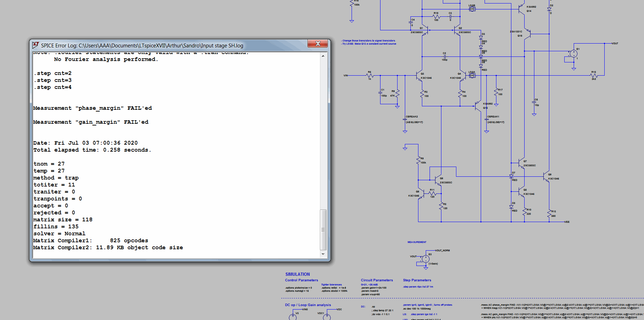Image resolution: width=644 pixels, height=320 pixels.
Task: Click the 'method = trap' log line
Action: point(56,178)
